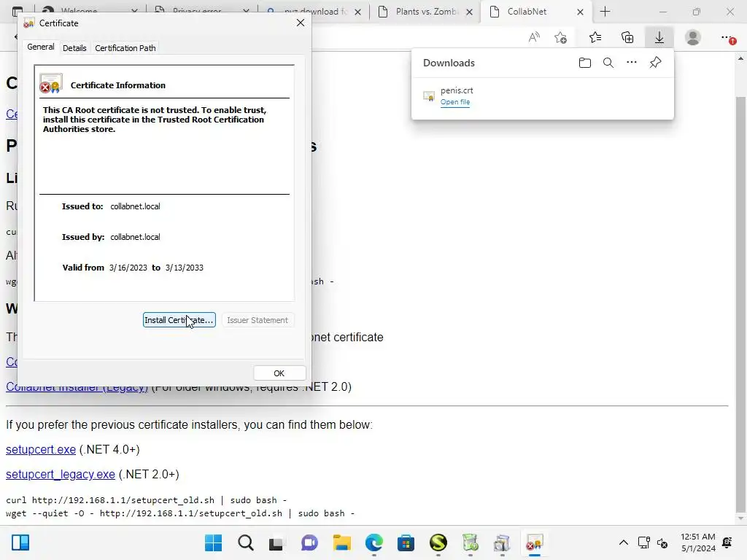Screen dimensions: 747x560
Task: Open the notification bell in the tray
Action: (x=727, y=542)
